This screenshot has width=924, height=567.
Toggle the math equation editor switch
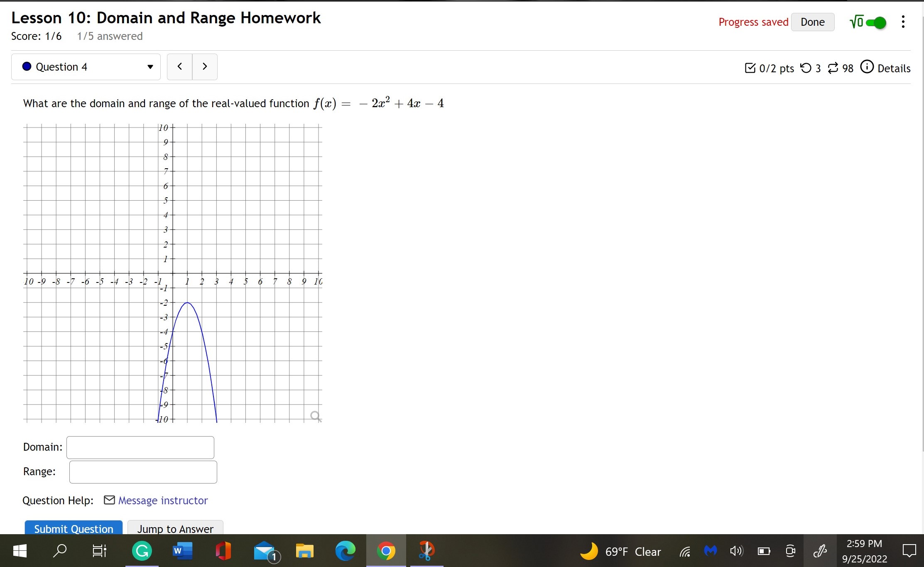tap(875, 22)
